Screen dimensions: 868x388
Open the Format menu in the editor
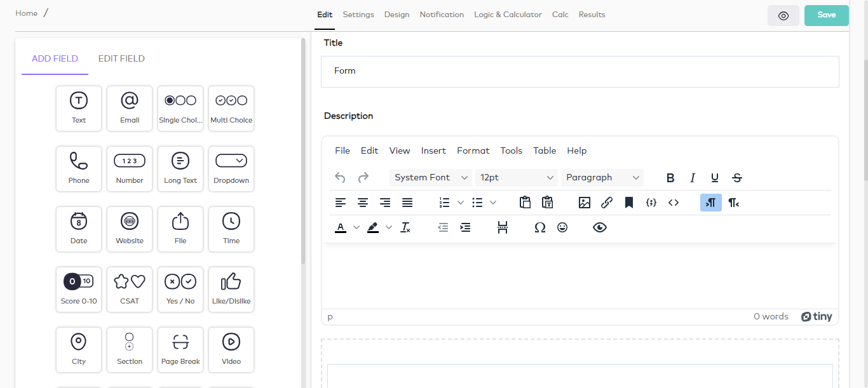tap(473, 151)
